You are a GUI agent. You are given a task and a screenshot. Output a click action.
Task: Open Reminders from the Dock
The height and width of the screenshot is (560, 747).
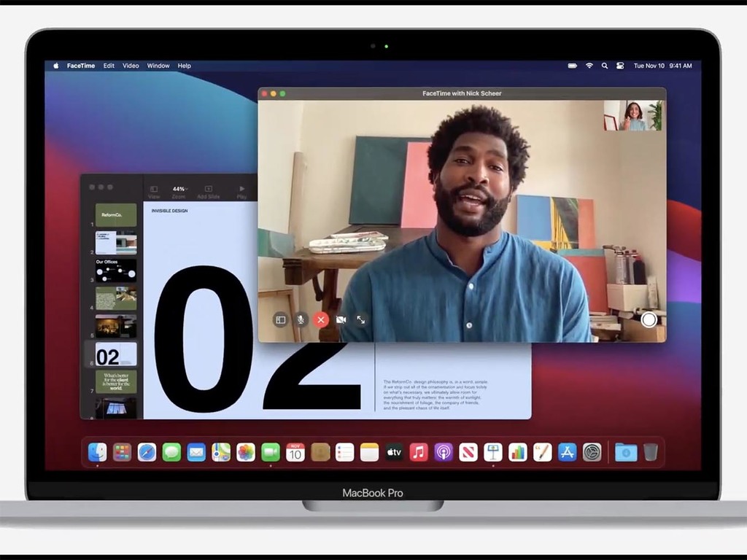click(344, 452)
